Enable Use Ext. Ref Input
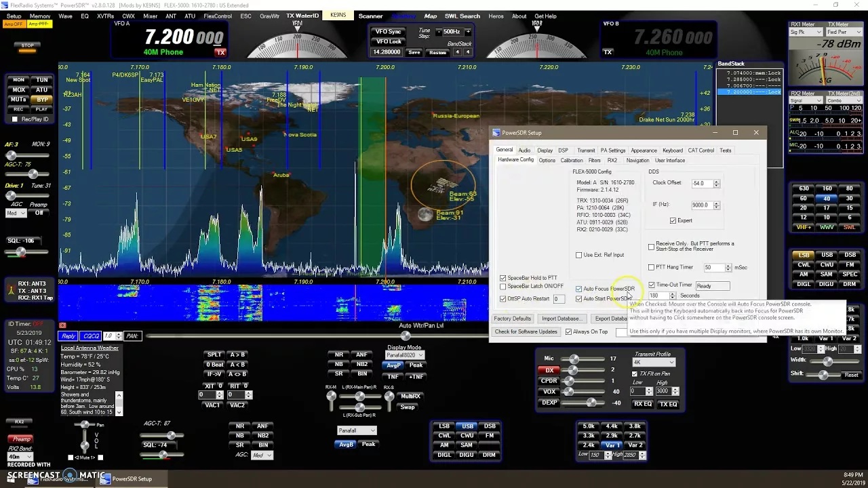 point(578,256)
